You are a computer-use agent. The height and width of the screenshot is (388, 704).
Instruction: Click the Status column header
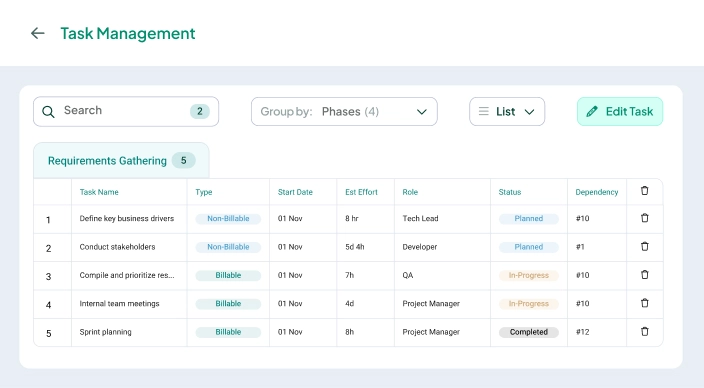click(x=510, y=192)
